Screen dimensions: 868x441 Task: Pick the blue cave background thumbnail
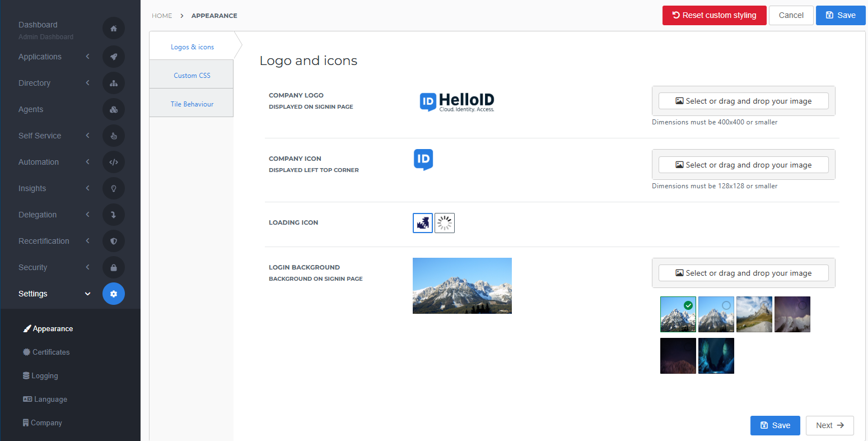(716, 356)
